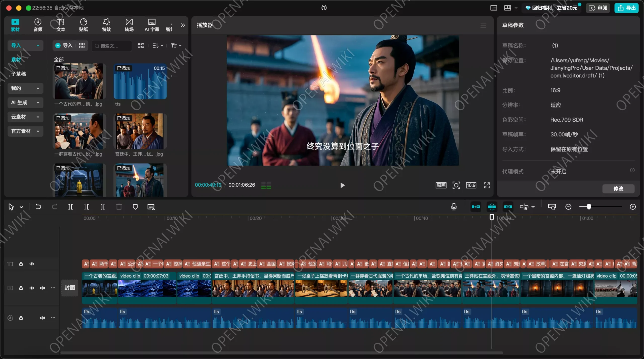
Task: Click the 导出 export button
Action: [627, 8]
